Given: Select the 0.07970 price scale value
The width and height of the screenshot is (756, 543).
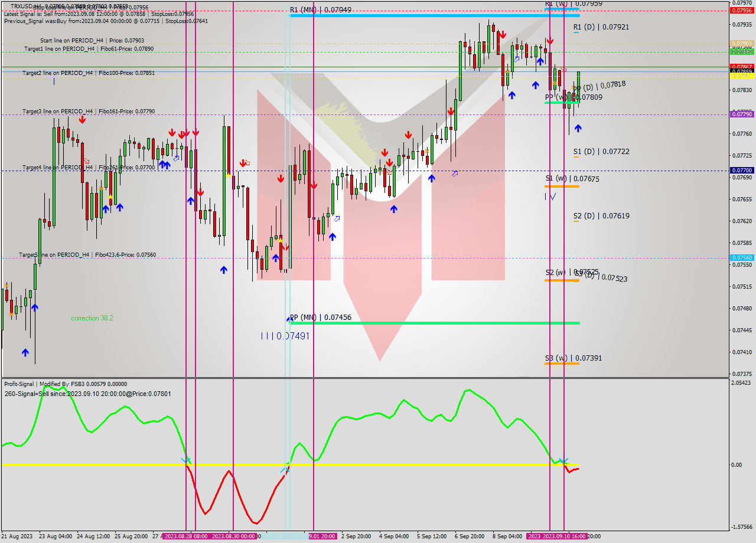Looking at the screenshot, I should (742, 2).
